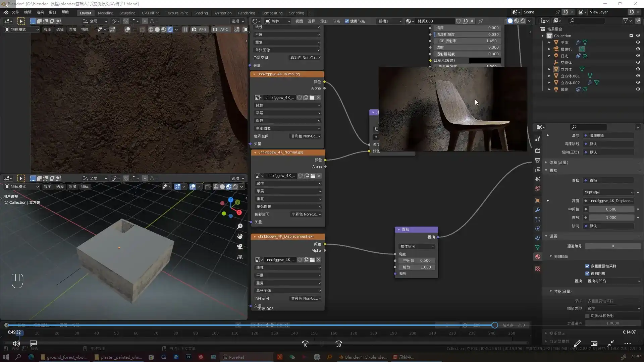This screenshot has width=644, height=362.
Task: Select the 立方体.002 object in the outliner
Action: 570,83
